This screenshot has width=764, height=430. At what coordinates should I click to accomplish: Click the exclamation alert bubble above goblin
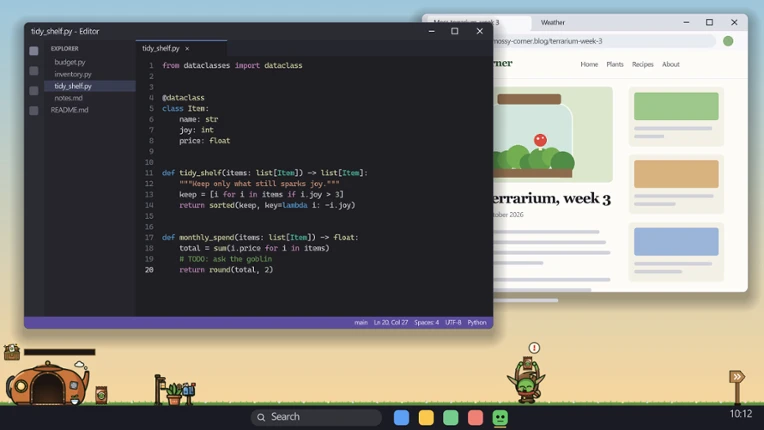pos(534,348)
